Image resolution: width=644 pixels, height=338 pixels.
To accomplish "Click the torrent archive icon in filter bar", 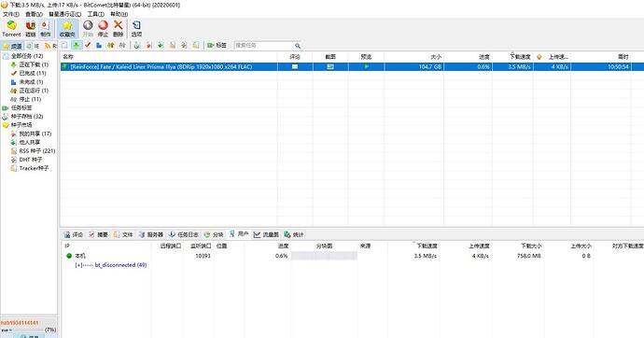I will click(x=137, y=45).
